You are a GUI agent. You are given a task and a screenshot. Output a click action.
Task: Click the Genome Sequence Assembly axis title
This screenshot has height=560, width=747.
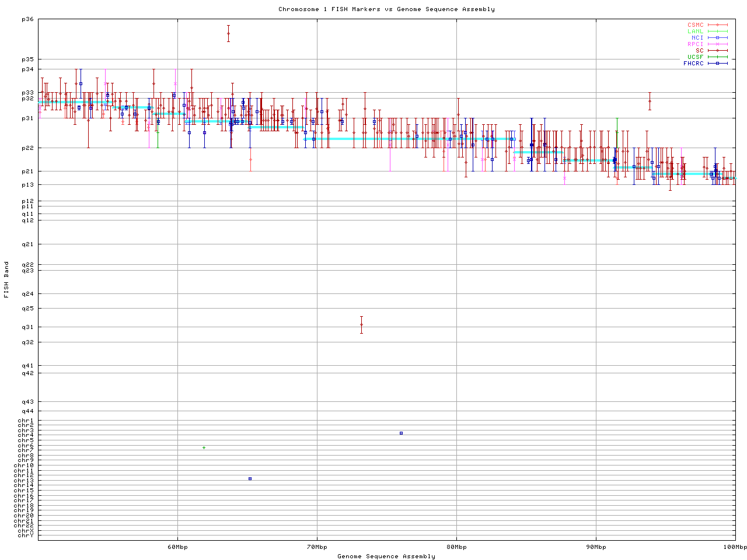(386, 556)
